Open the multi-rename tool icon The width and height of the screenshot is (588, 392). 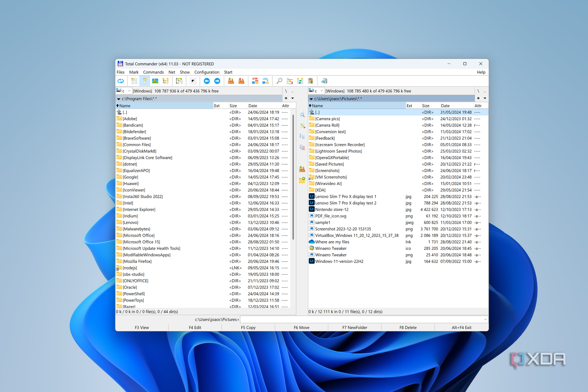tap(290, 81)
